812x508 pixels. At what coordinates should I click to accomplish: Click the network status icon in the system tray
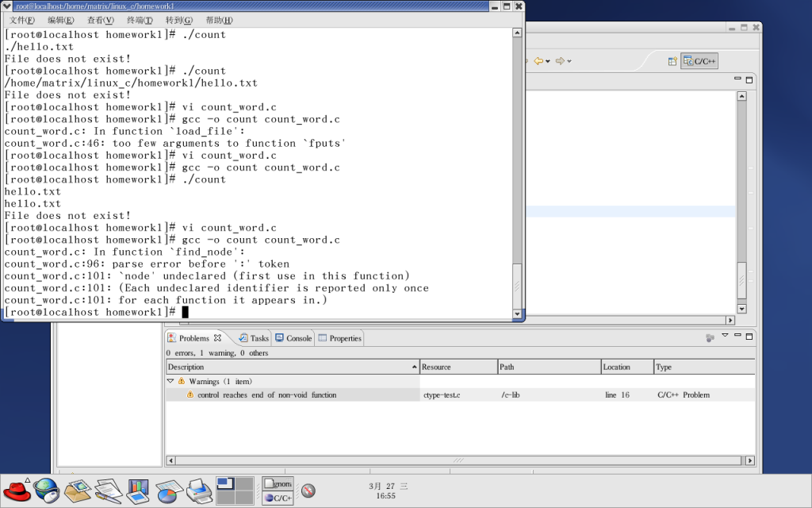pyautogui.click(x=308, y=491)
